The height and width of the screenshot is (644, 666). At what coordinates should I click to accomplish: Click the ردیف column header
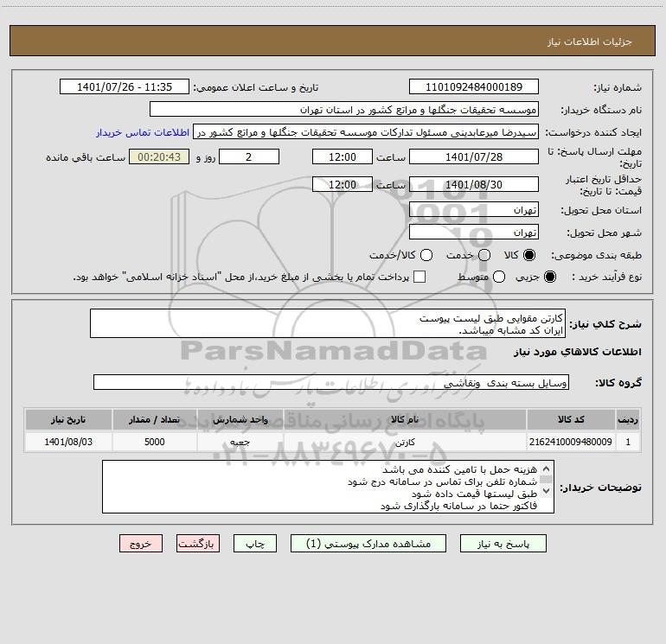(x=628, y=419)
